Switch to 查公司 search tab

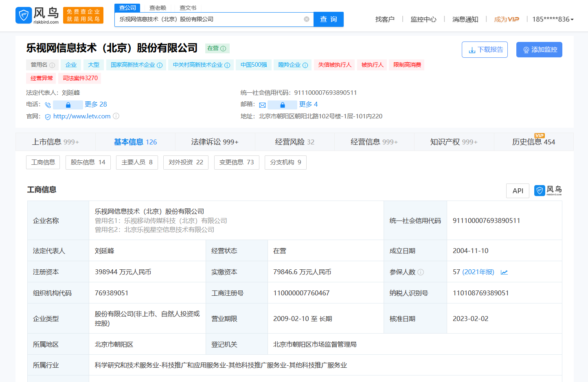click(127, 8)
